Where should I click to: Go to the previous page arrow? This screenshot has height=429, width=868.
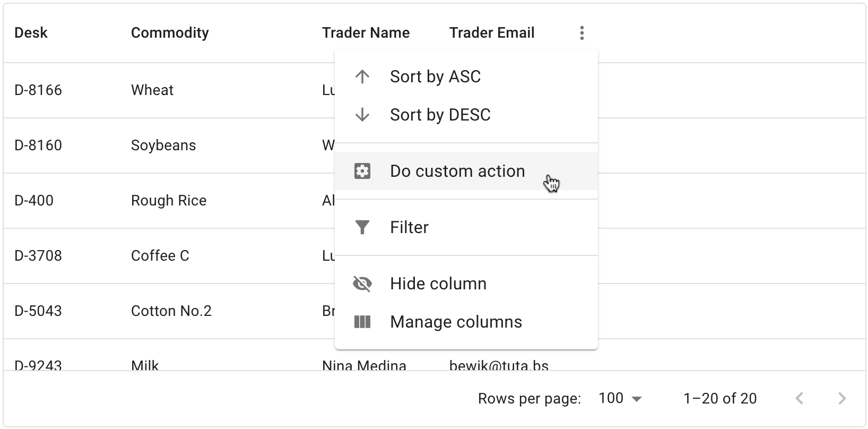pos(800,398)
